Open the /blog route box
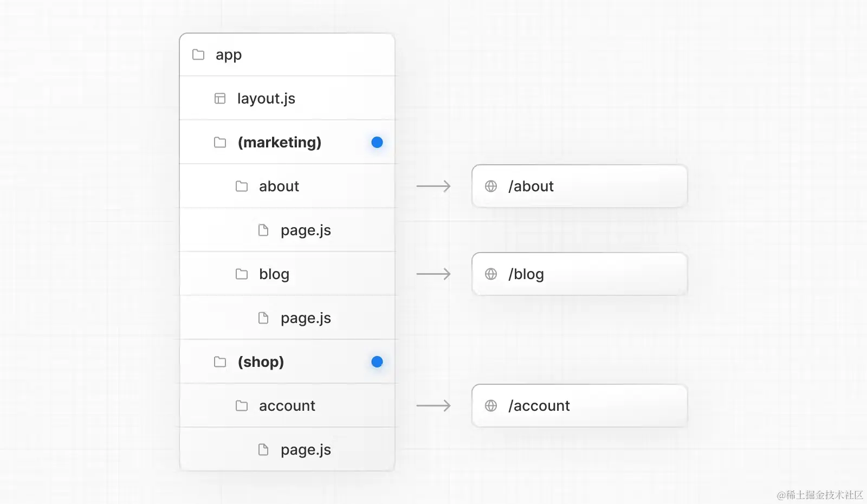867x504 pixels. [580, 274]
